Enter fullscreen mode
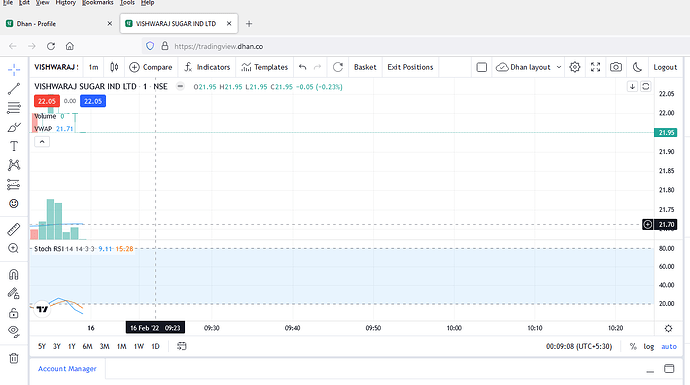The width and height of the screenshot is (690, 385). click(595, 67)
